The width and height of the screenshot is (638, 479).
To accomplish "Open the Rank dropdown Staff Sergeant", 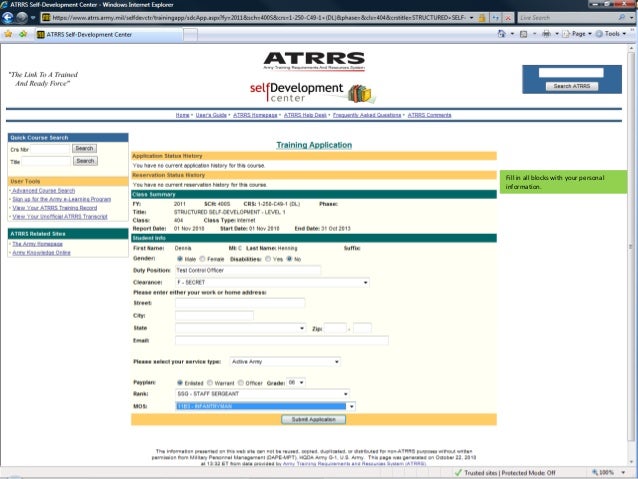I will [262, 394].
